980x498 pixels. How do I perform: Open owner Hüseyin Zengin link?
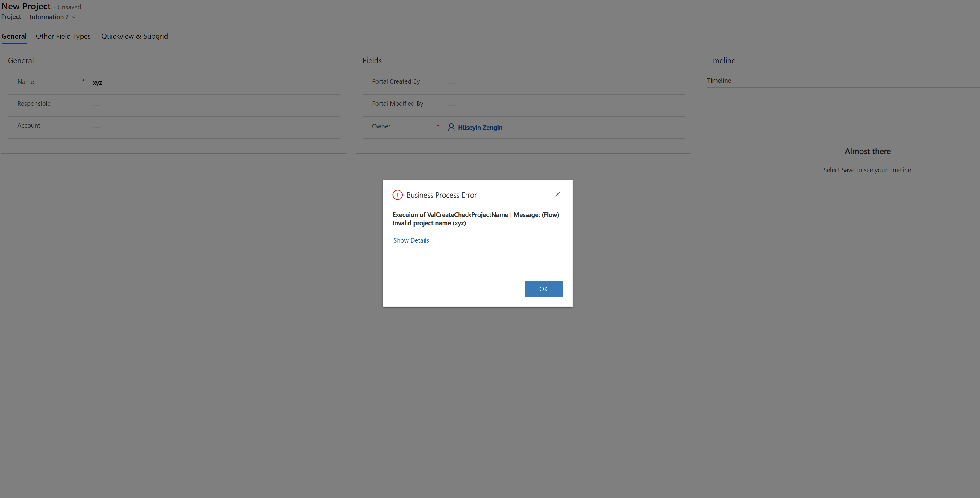(x=480, y=127)
